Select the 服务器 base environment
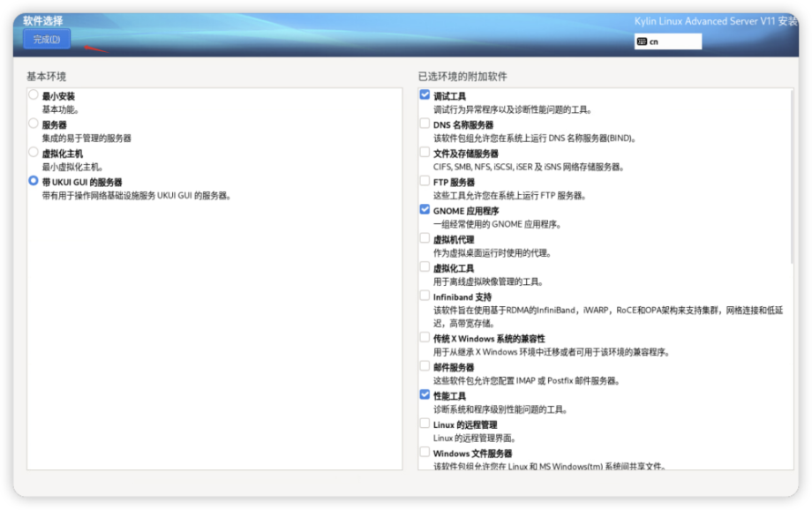Image resolution: width=812 pixels, height=510 pixels. pos(34,124)
